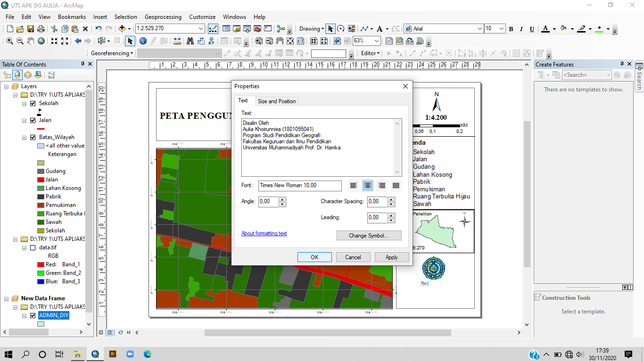644x362 pixels.
Task: Select the Pan hand tool
Action: 31,41
